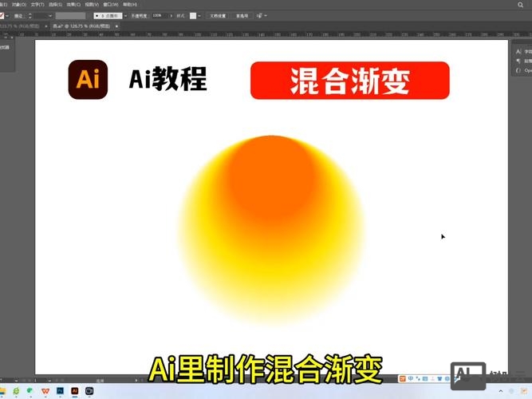The image size is (532, 399).
Task: Open File Explorer from the taskbar
Action: pyautogui.click(x=2, y=391)
